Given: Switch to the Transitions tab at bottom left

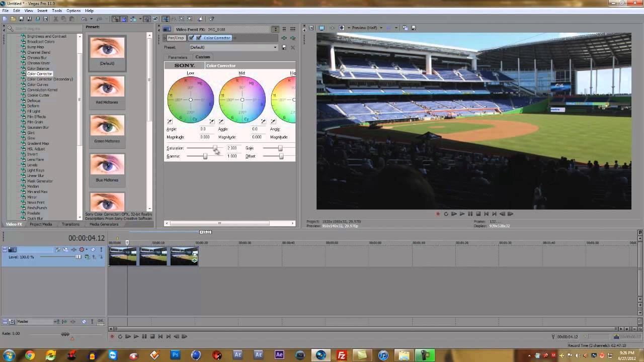Looking at the screenshot, I should (70, 224).
